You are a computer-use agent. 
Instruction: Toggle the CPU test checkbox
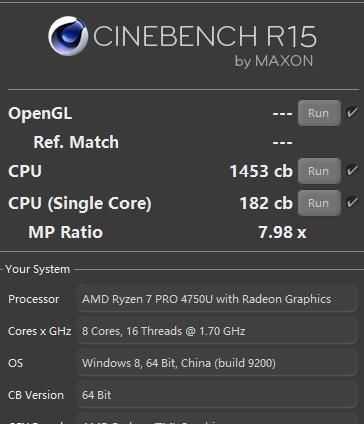coord(352,170)
